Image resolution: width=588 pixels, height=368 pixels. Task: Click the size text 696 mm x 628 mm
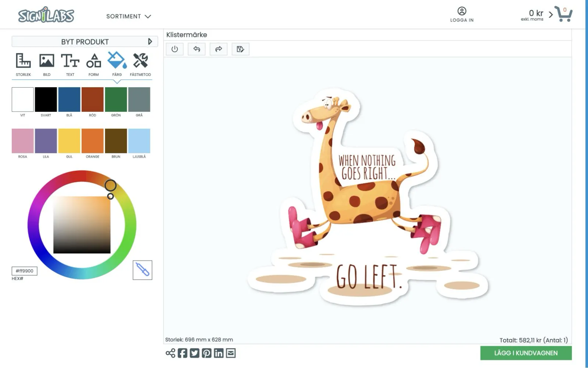coord(199,340)
